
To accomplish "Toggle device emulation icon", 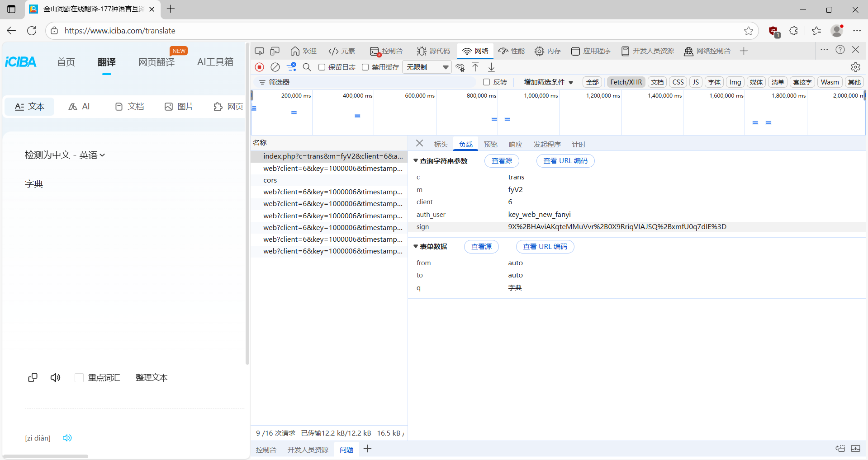I will pos(275,51).
